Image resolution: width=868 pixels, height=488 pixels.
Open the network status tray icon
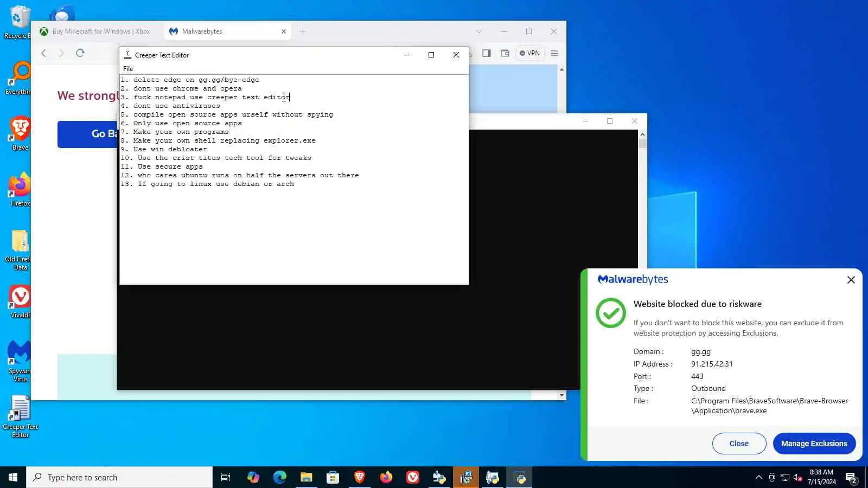[x=785, y=477]
